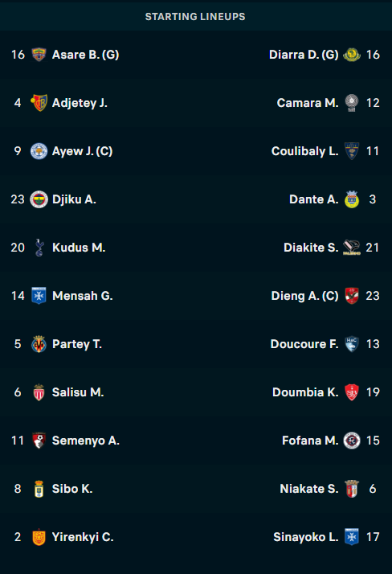This screenshot has width=392, height=574.
Task: Click the Palermo badge next to Diakite S.
Action: coord(352,248)
